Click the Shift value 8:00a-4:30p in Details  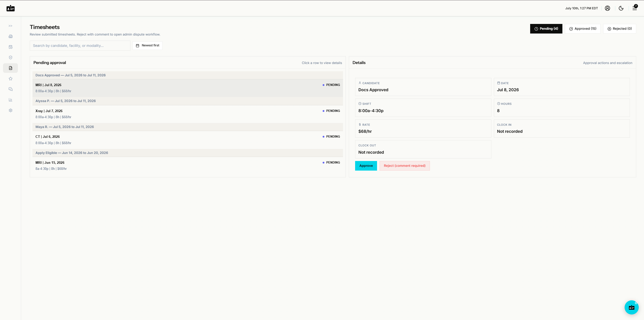pyautogui.click(x=371, y=111)
